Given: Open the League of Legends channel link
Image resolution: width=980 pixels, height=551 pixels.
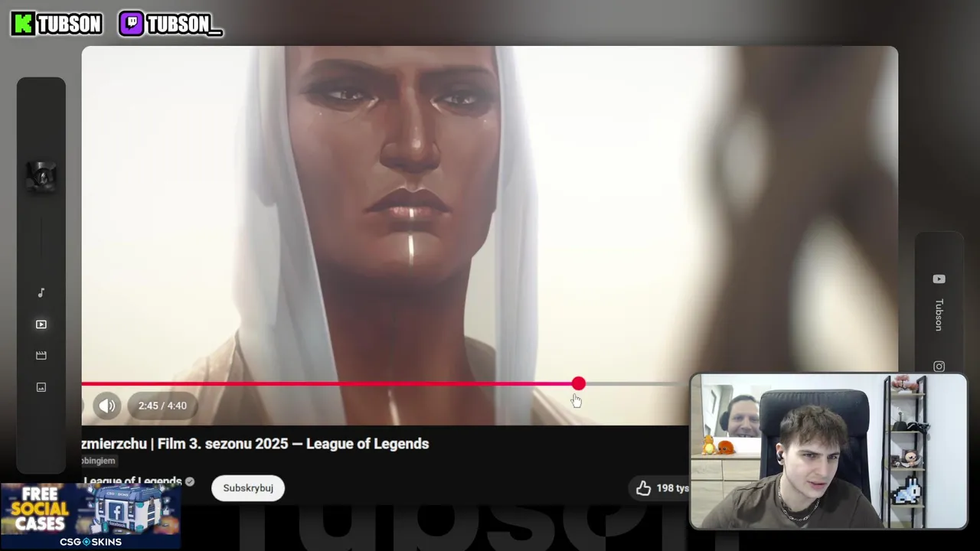Looking at the screenshot, I should coord(132,481).
